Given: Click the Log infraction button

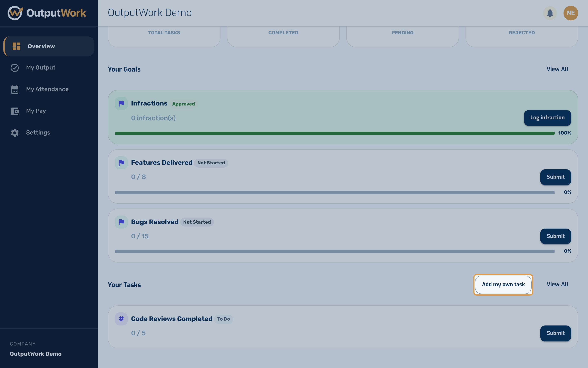Looking at the screenshot, I should (547, 118).
